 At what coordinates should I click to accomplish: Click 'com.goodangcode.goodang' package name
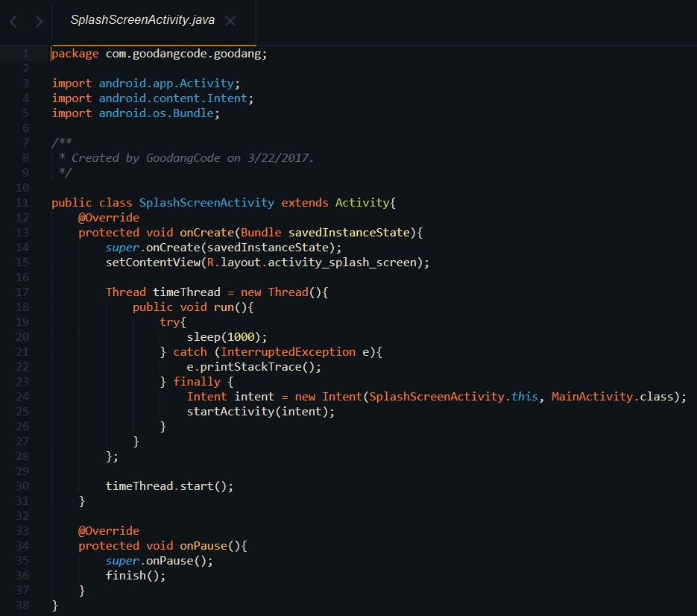183,54
